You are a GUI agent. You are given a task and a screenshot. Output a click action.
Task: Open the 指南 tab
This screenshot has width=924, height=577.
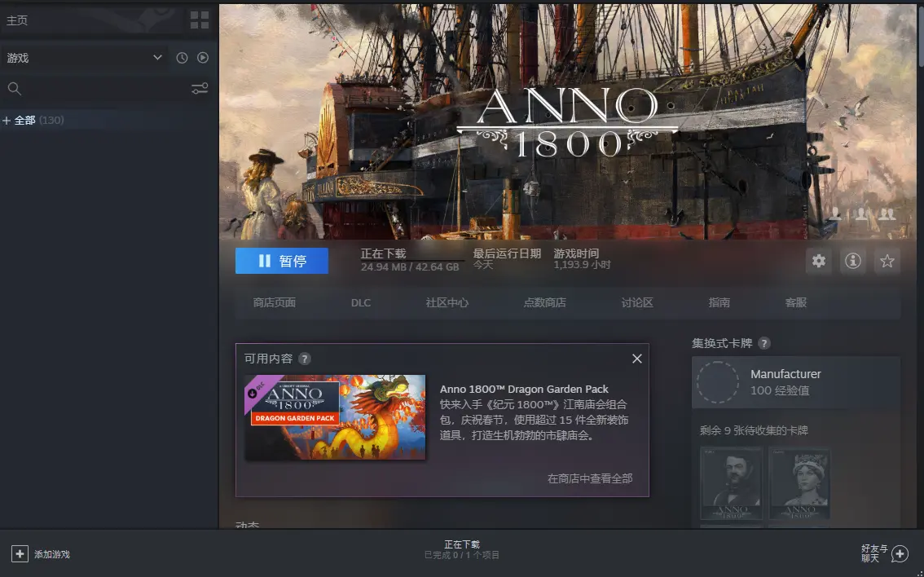coord(719,302)
